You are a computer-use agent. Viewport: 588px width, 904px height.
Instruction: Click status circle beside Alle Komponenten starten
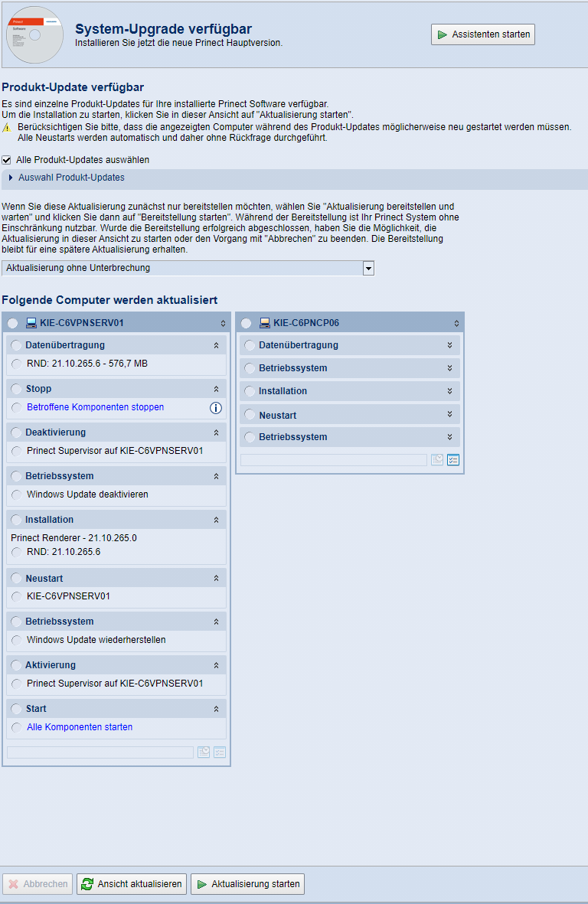coord(17,728)
